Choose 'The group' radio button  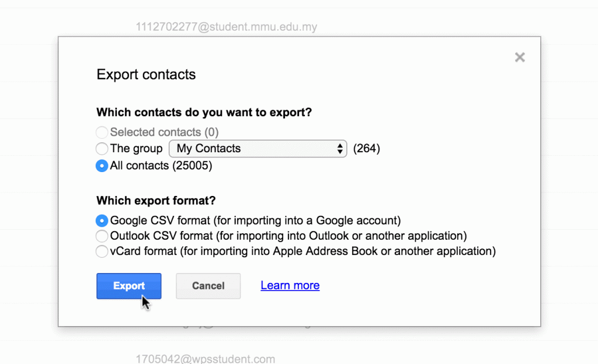(x=102, y=149)
